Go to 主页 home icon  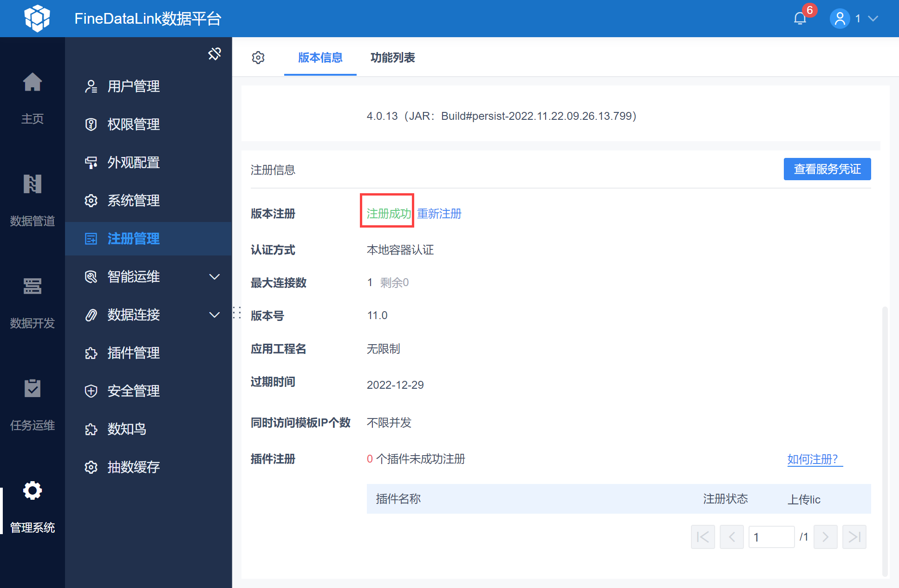point(33,83)
